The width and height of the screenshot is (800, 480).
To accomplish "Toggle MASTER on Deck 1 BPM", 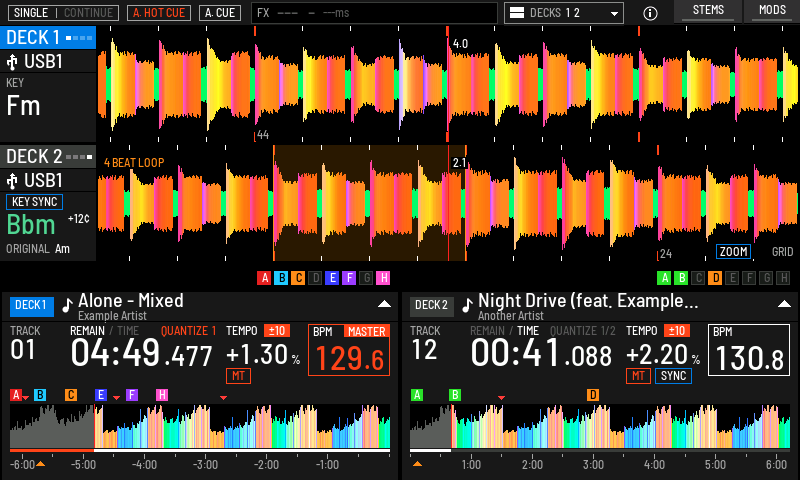I will (x=366, y=332).
